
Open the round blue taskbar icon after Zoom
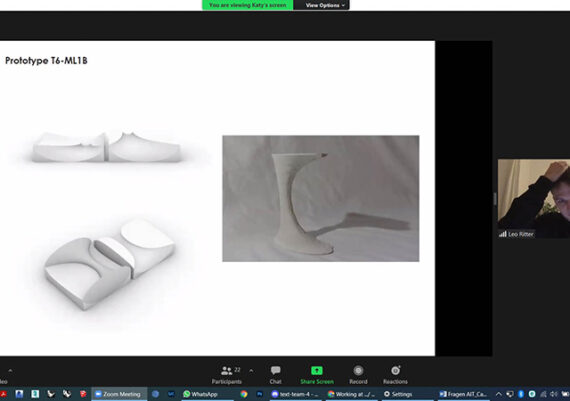155,394
